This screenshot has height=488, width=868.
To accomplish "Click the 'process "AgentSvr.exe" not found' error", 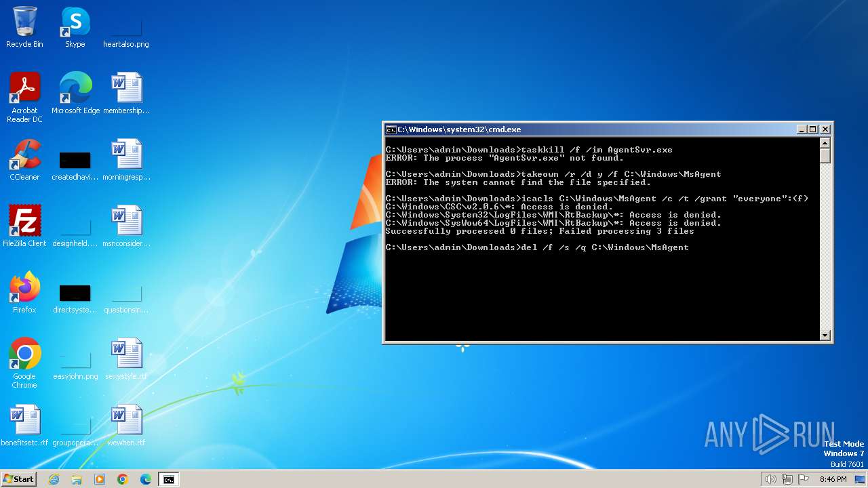I will click(x=504, y=158).
